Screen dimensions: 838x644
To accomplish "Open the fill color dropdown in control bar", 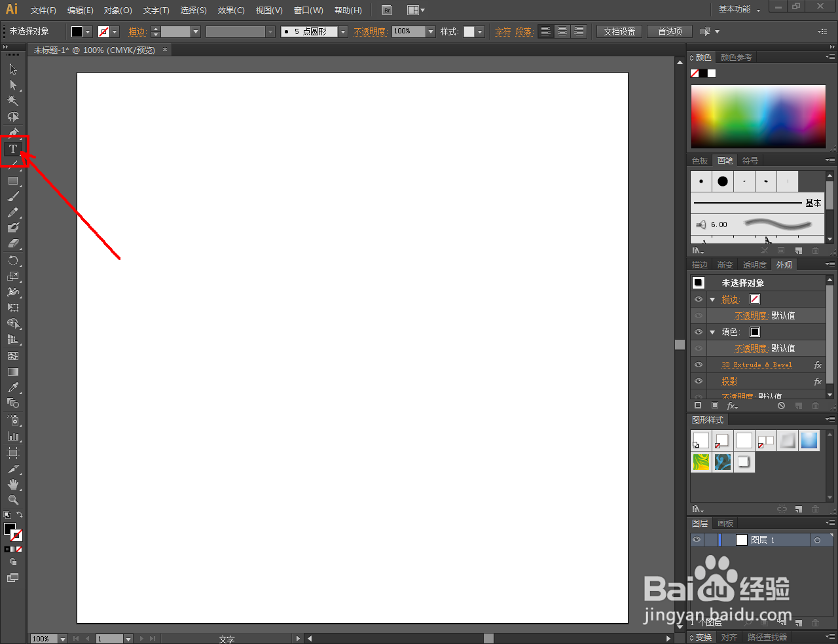I will [x=88, y=31].
